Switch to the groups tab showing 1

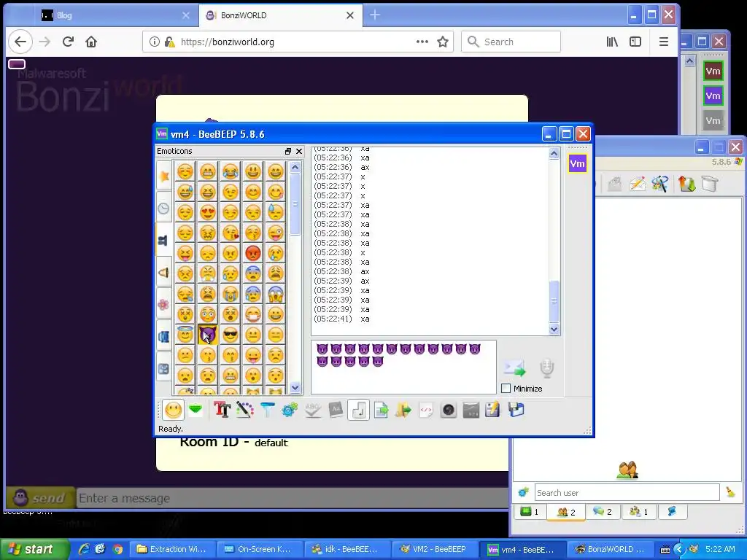[638, 511]
